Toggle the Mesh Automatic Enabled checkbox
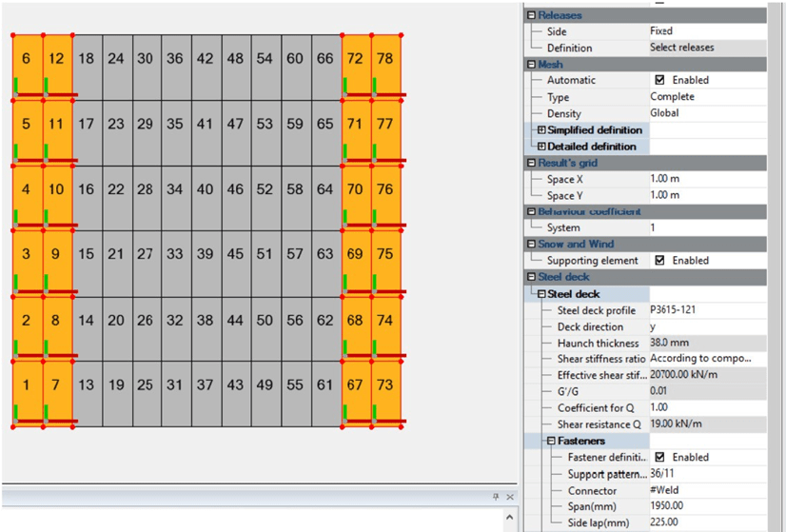 point(659,80)
